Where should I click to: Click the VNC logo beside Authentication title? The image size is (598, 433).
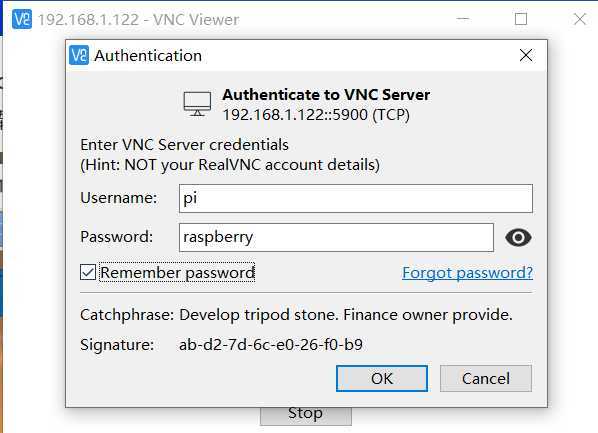[79, 55]
